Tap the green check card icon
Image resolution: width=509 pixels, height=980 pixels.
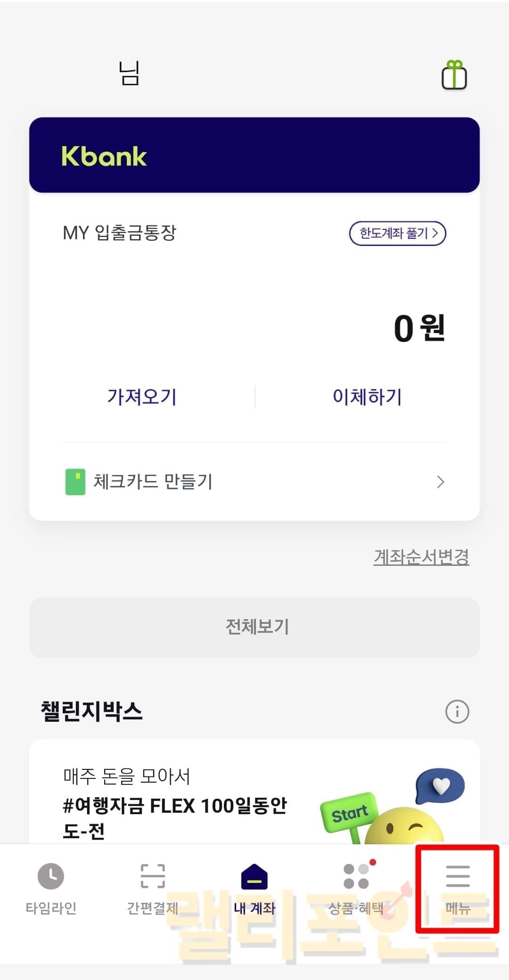tap(75, 482)
